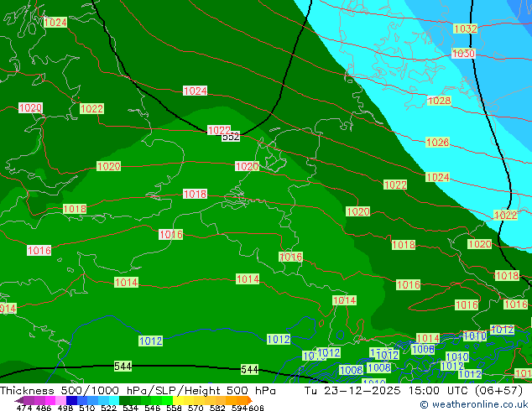Click legend value 558
The width and height of the screenshot is (532, 411).
pyautogui.click(x=174, y=408)
